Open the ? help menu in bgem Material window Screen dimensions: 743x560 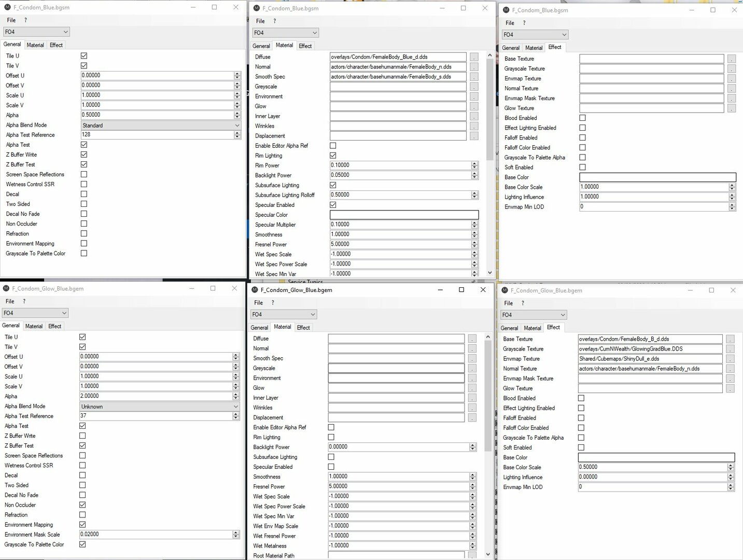point(273,303)
